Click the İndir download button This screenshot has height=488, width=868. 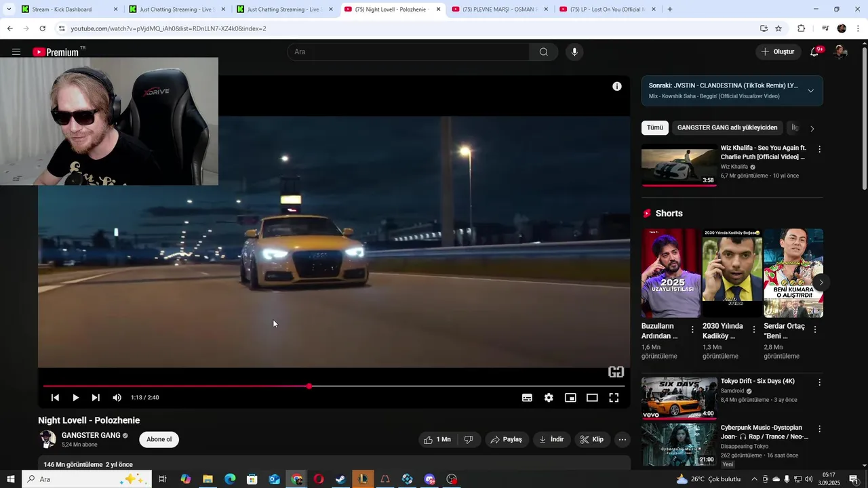pyautogui.click(x=551, y=439)
